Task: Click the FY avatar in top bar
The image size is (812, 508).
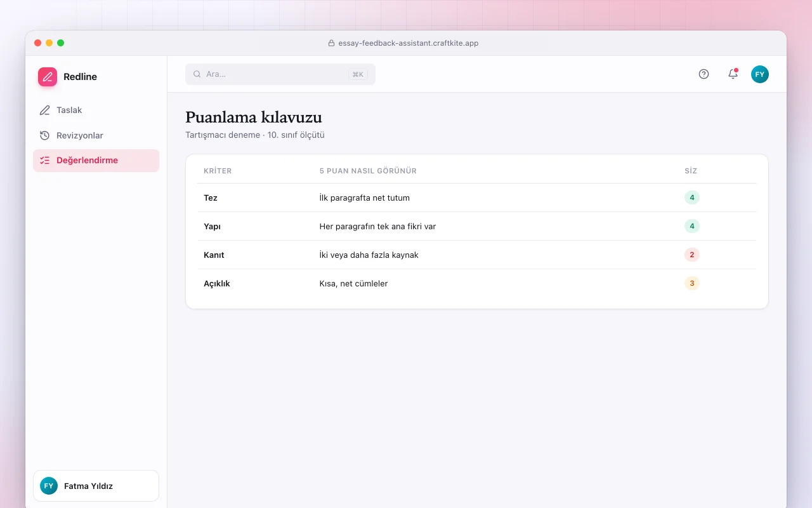Action: tap(760, 74)
